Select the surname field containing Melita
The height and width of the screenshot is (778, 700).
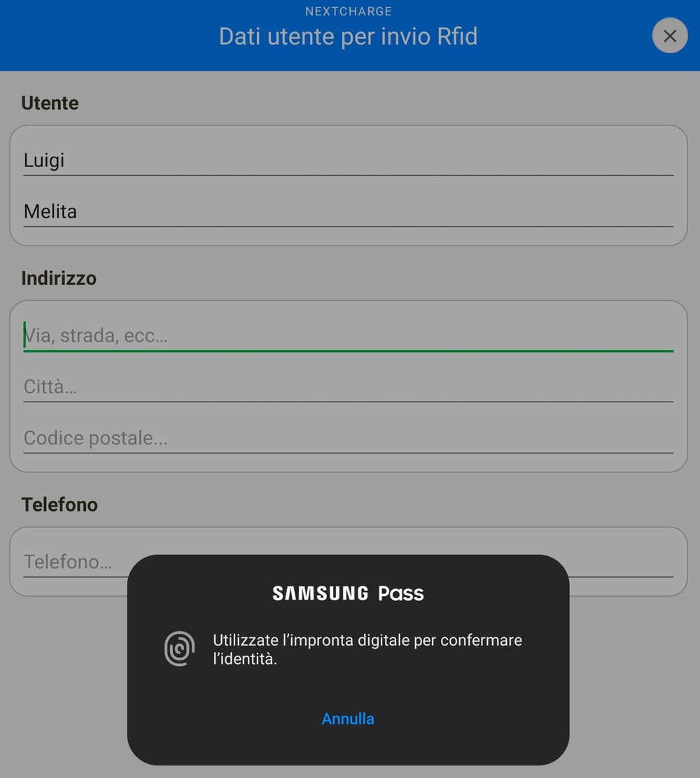point(349,212)
